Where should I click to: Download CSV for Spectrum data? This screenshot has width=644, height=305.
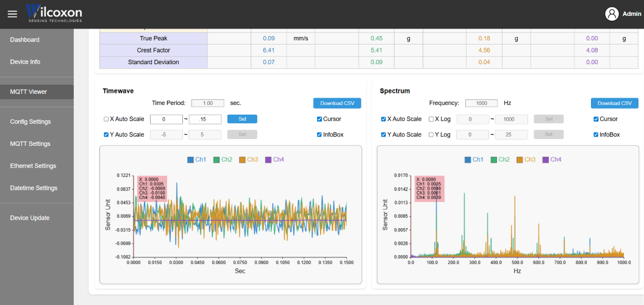pos(615,103)
